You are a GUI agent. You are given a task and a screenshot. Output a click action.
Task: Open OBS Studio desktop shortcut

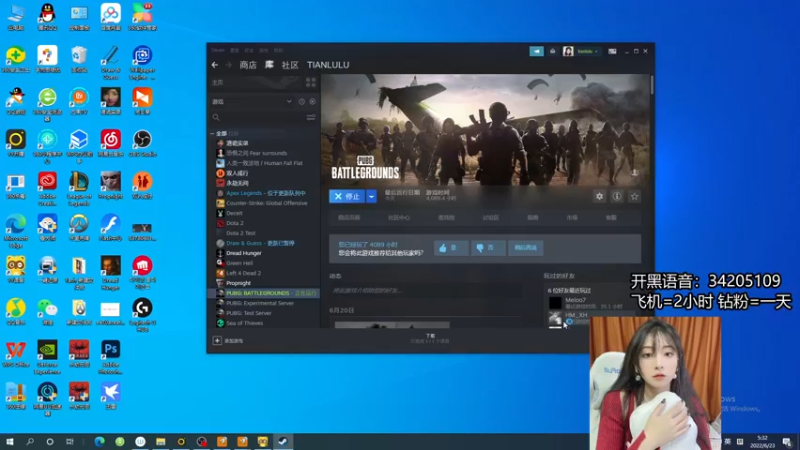click(x=142, y=143)
